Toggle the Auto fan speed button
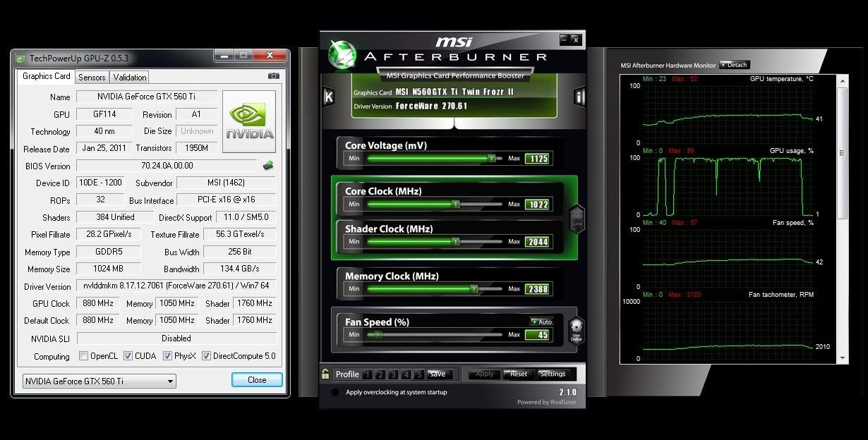 (x=541, y=322)
